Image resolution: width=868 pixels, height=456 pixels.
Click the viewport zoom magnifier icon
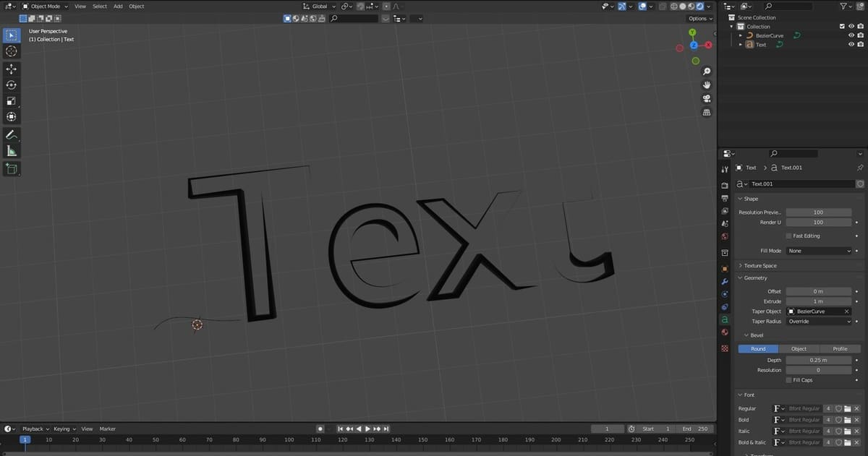tap(707, 71)
